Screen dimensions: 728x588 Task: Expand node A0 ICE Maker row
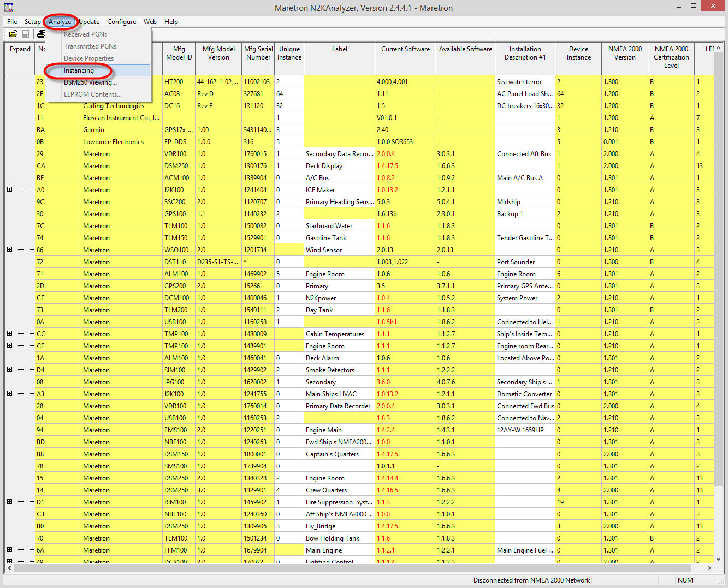tap(9, 189)
